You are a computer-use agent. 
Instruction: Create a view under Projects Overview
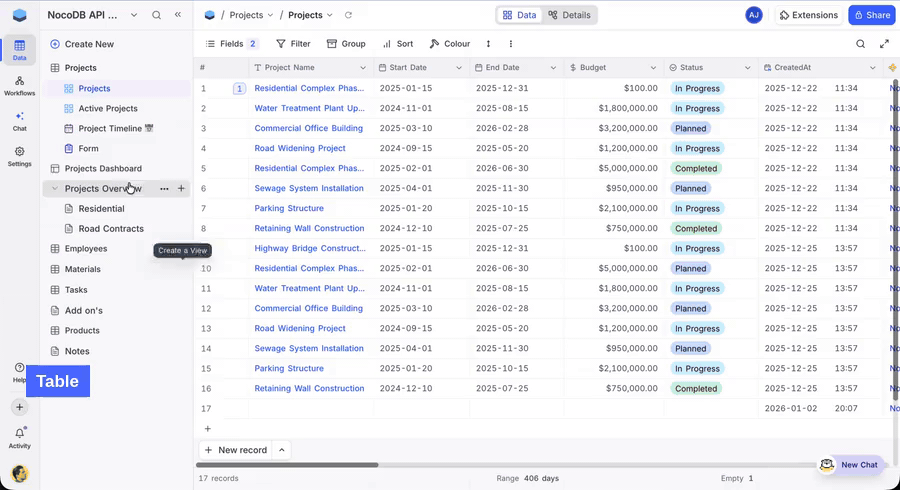tap(181, 188)
